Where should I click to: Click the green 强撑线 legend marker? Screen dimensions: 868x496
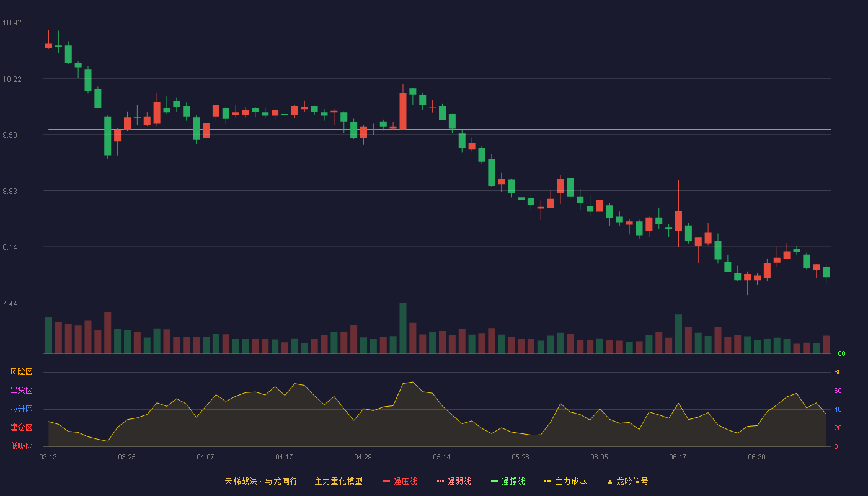pos(495,481)
